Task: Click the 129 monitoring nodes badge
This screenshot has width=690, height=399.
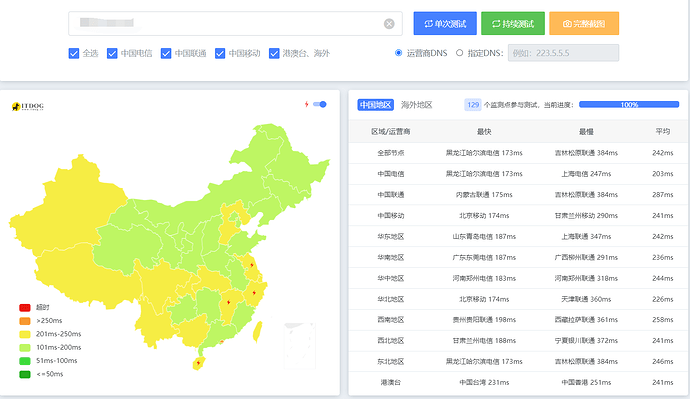Action: 473,105
